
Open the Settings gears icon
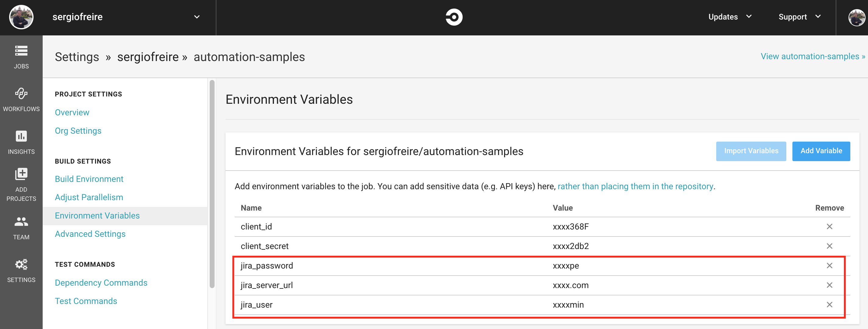pyautogui.click(x=21, y=264)
